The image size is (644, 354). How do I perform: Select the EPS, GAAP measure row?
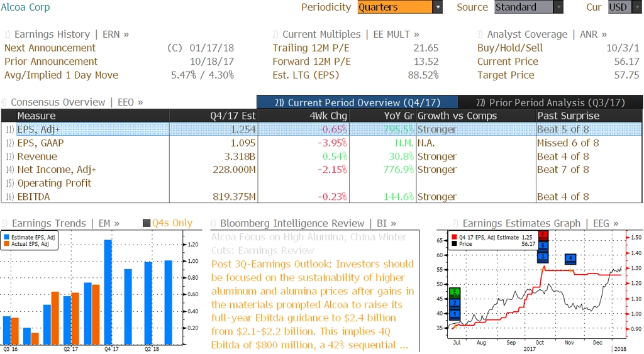click(321, 143)
